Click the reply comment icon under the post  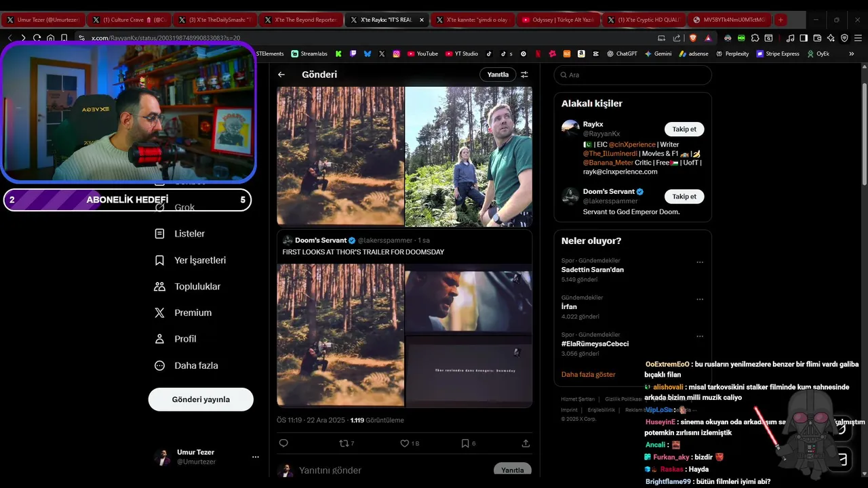click(283, 443)
